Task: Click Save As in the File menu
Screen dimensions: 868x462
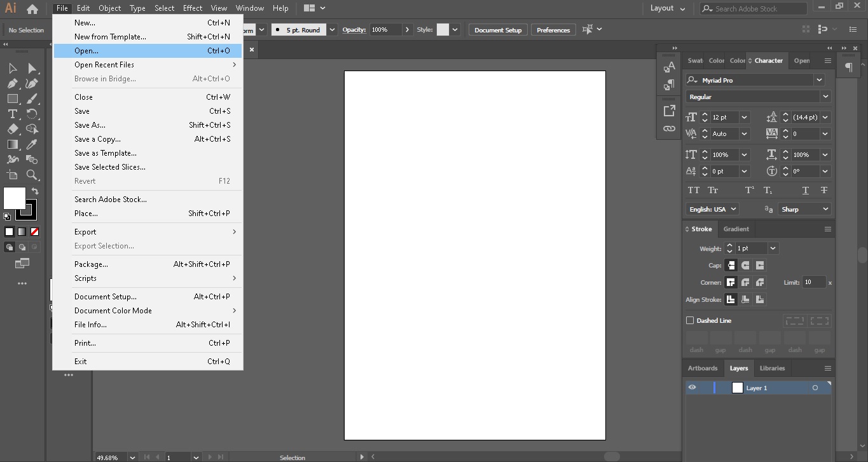Action: (90, 125)
